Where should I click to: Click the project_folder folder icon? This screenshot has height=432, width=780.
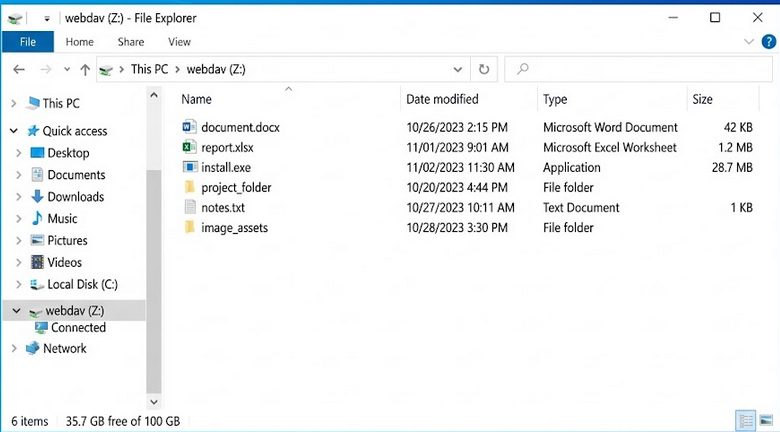(191, 187)
